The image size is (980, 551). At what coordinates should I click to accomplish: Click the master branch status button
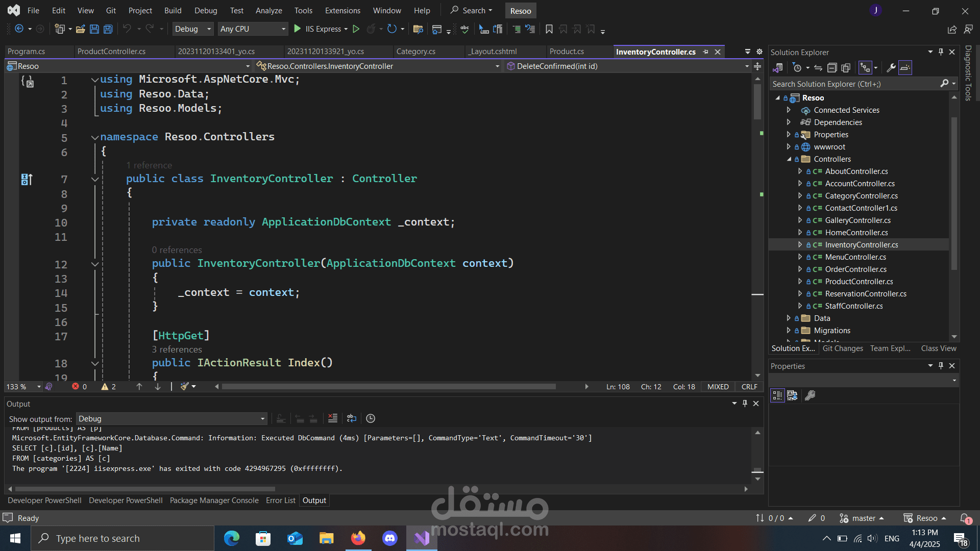tap(863, 518)
